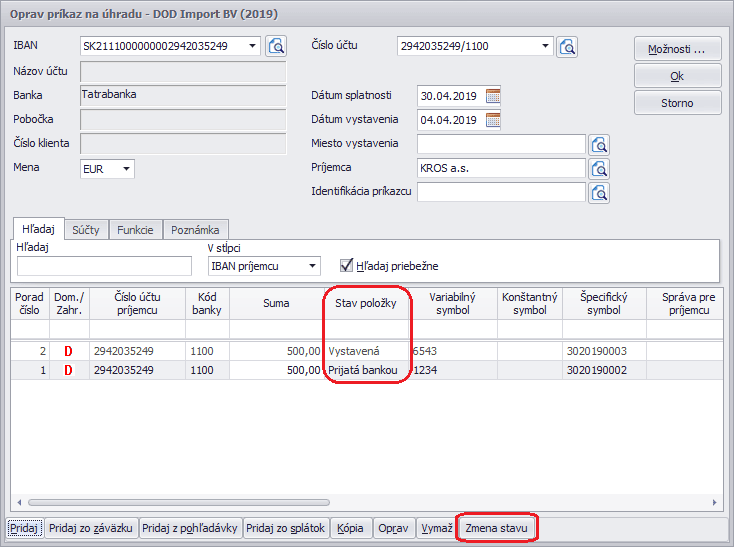The image size is (734, 547).
Task: Open the lookup icon next to IBAN
Action: 276,46
